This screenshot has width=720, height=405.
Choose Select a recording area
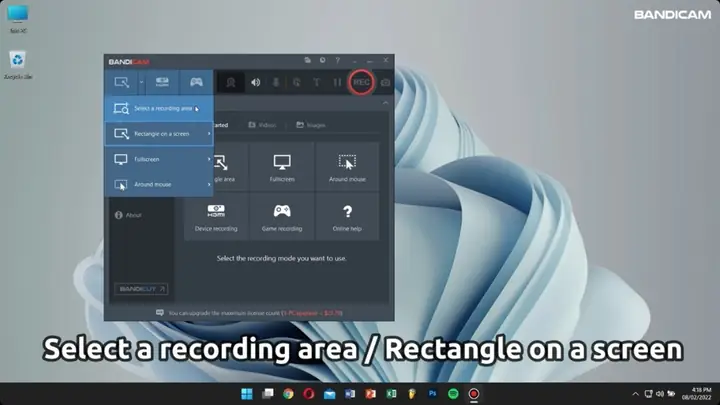[159, 108]
